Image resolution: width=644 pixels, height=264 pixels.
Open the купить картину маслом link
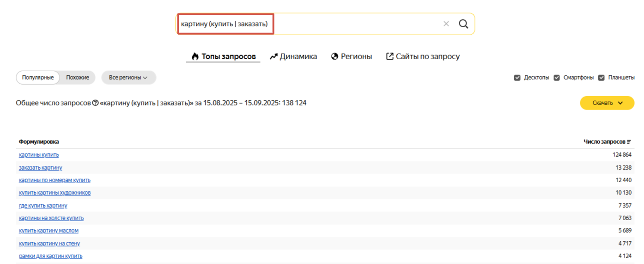[x=49, y=230]
